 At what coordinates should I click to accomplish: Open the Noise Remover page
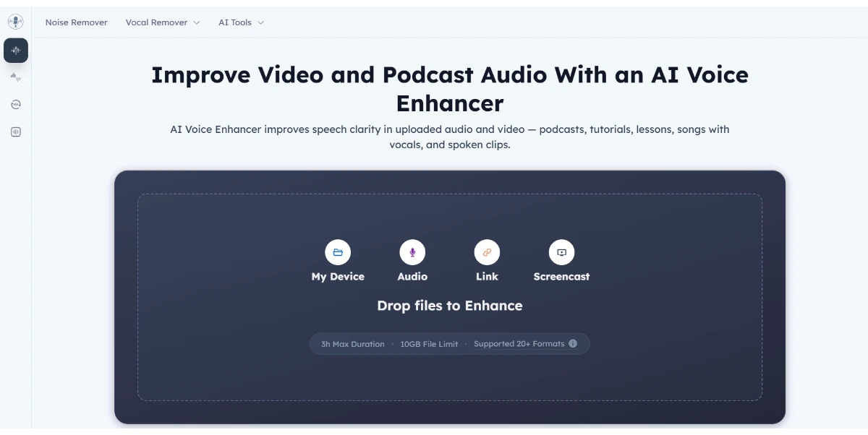76,22
